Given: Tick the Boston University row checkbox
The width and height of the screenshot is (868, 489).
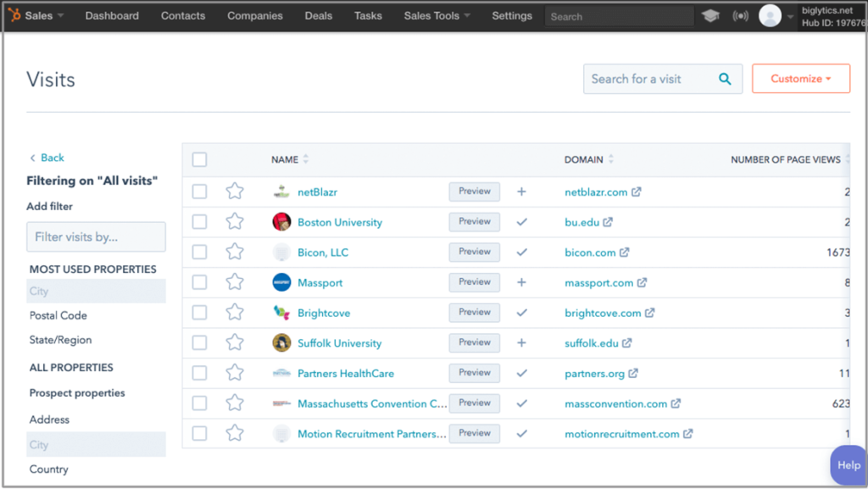Looking at the screenshot, I should (199, 222).
